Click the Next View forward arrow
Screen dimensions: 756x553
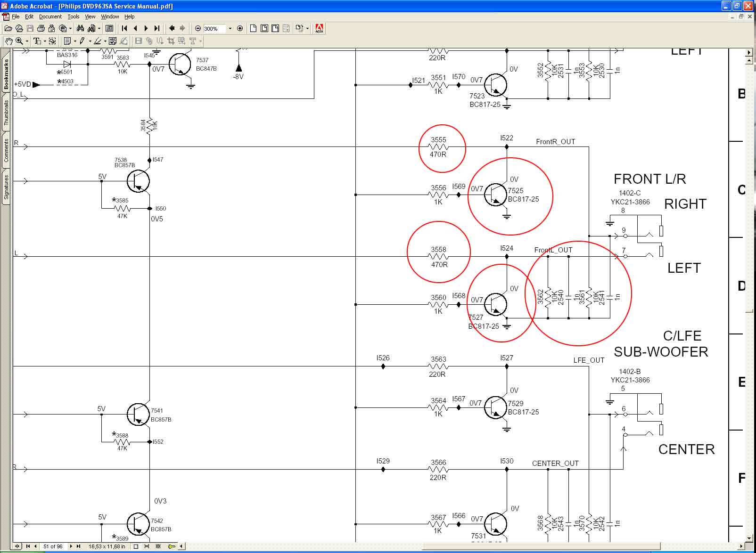182,28
